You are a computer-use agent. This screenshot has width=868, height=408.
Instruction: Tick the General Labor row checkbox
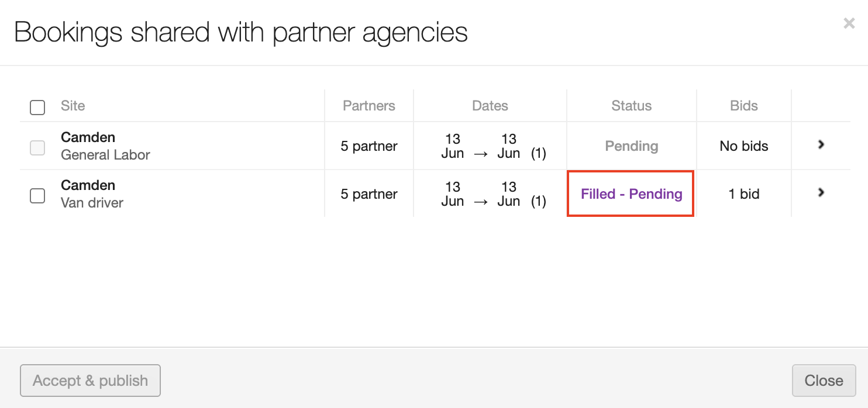click(x=37, y=148)
